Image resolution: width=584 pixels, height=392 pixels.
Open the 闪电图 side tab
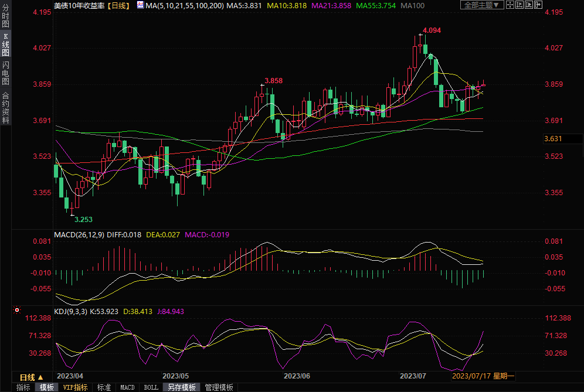point(6,73)
